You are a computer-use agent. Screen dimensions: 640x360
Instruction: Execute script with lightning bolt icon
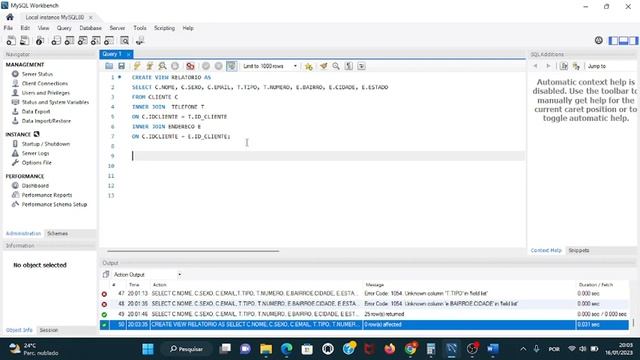click(137, 66)
